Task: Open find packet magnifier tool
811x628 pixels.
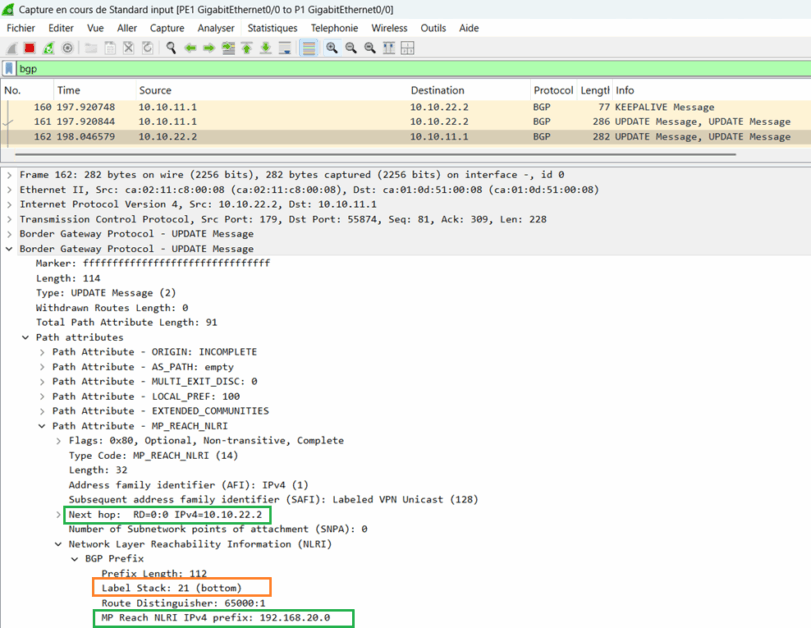Action: click(171, 48)
